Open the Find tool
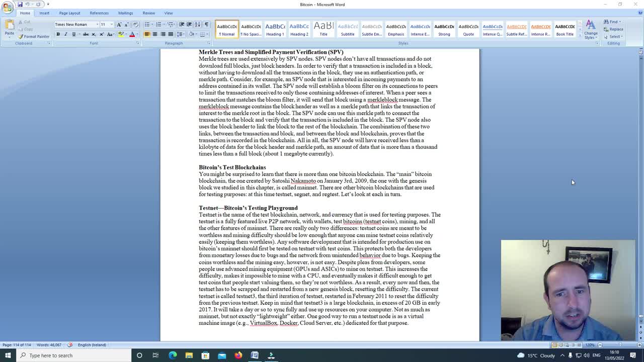This screenshot has height=362, width=644. (613, 22)
